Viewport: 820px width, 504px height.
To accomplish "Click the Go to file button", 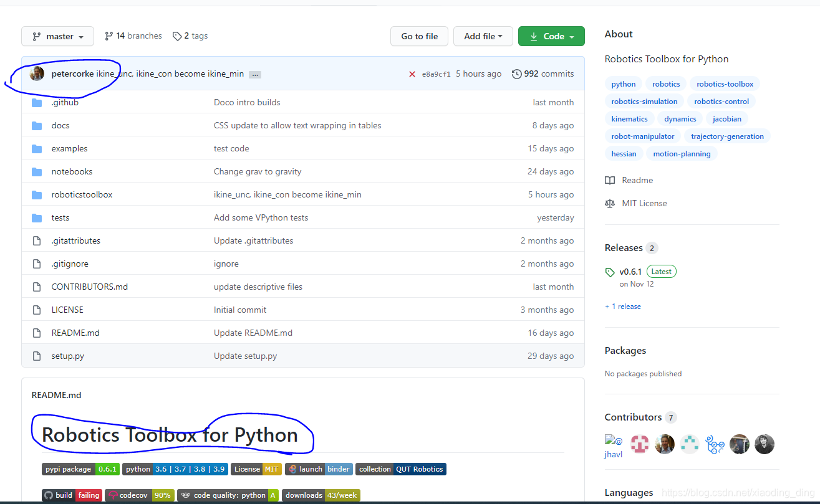I will point(418,36).
